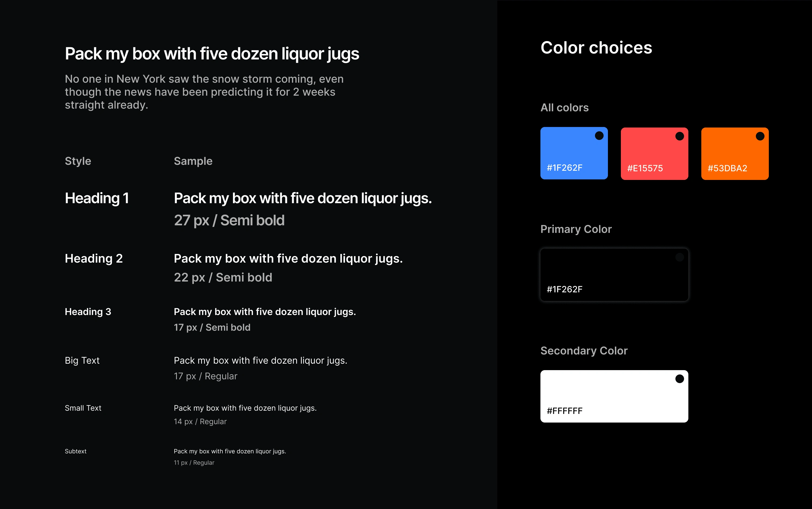812x509 pixels.
Task: Click the 'Color choices' title
Action: point(596,48)
